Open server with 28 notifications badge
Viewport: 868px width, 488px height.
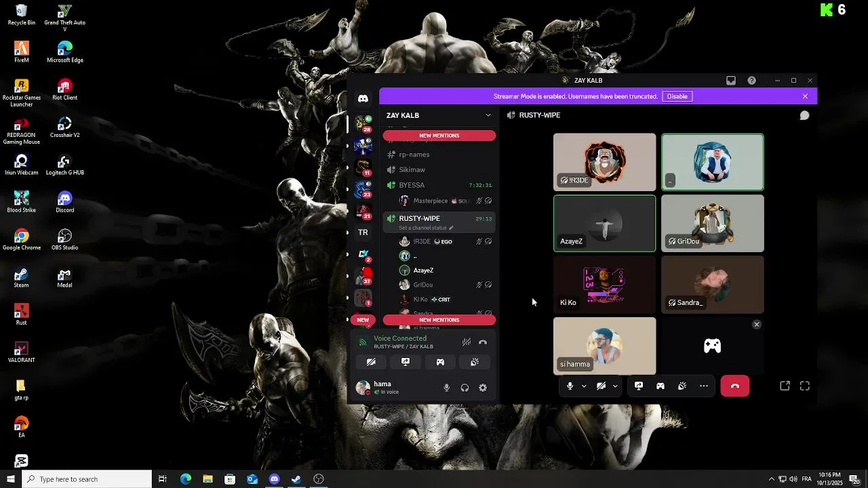point(363,123)
